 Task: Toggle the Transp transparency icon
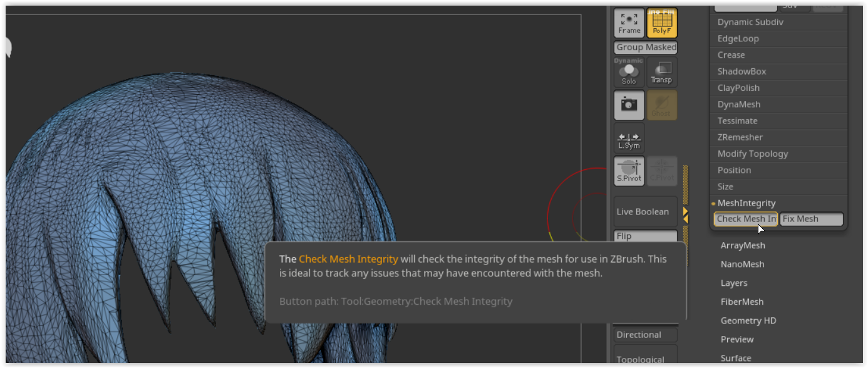[662, 72]
